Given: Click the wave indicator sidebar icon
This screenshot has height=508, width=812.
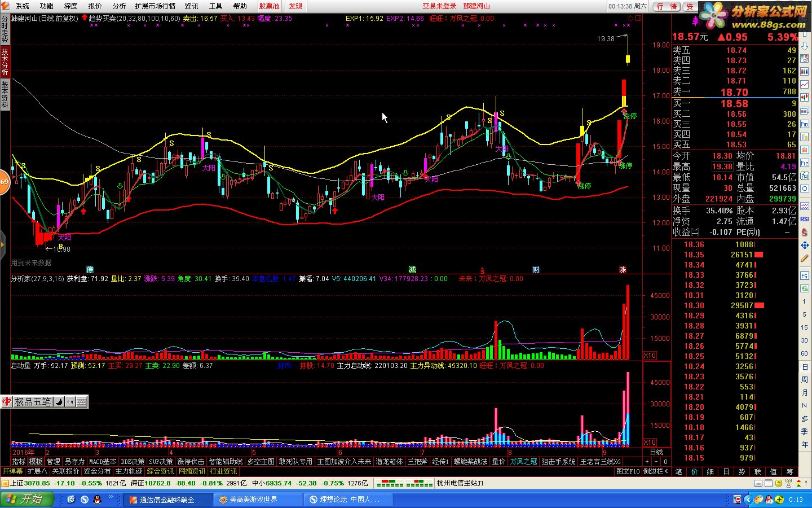Looking at the screenshot, I should pos(805,206).
